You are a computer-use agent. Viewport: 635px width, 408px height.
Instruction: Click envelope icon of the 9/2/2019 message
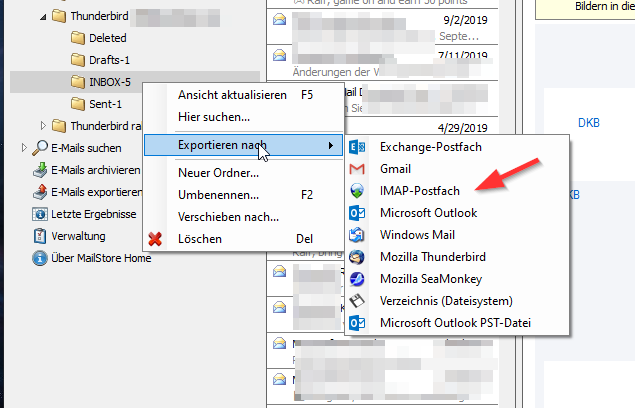279,19
